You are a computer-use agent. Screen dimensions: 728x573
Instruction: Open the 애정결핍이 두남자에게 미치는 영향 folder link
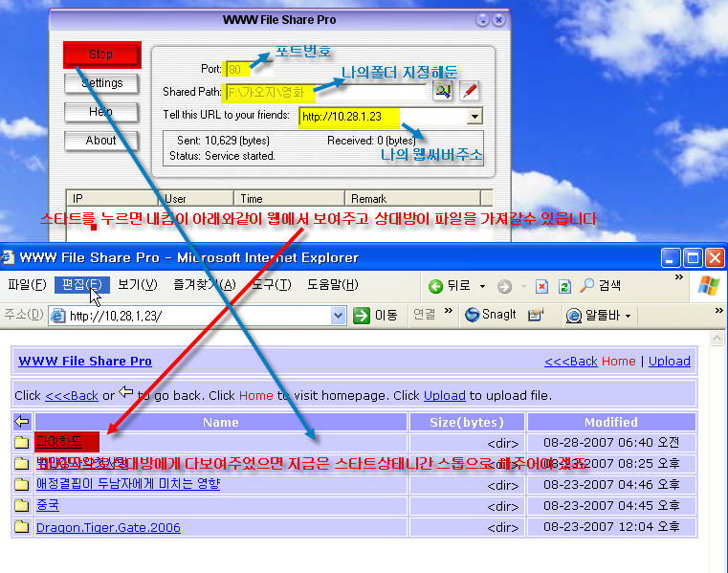(127, 484)
